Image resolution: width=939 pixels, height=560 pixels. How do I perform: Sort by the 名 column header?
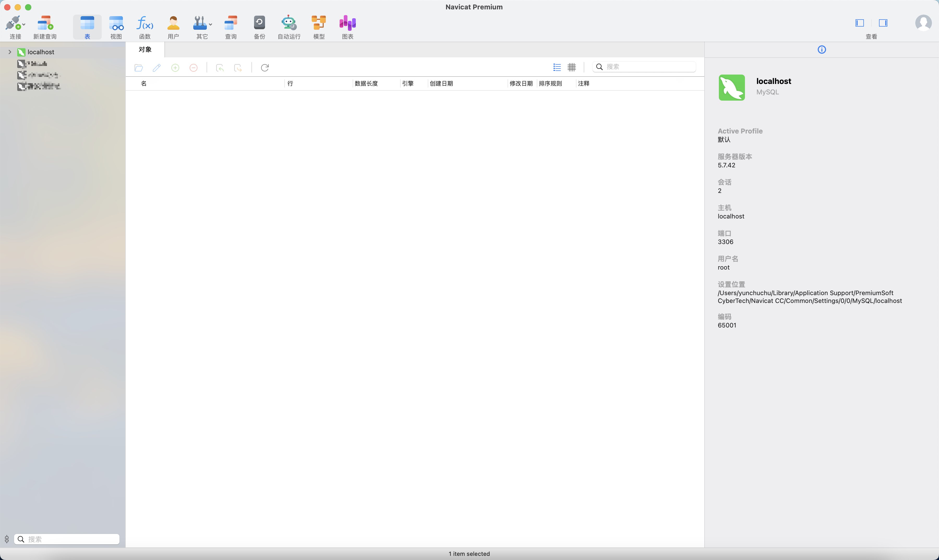(143, 83)
